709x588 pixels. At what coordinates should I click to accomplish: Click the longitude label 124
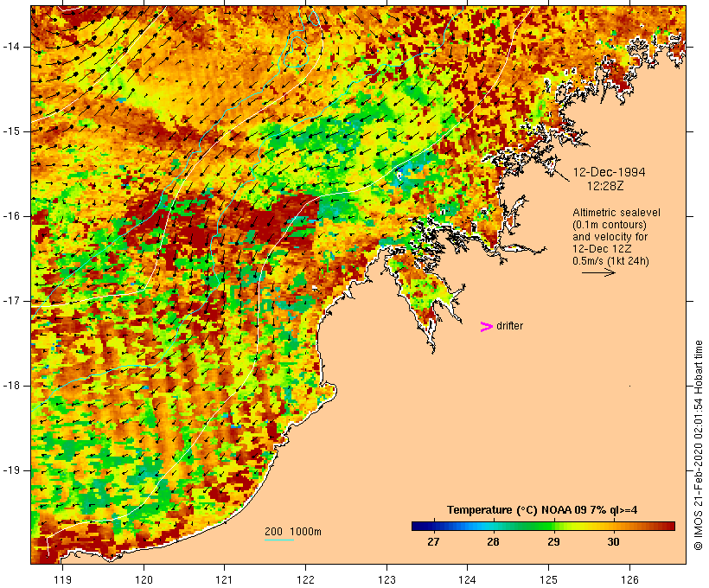tap(467, 579)
